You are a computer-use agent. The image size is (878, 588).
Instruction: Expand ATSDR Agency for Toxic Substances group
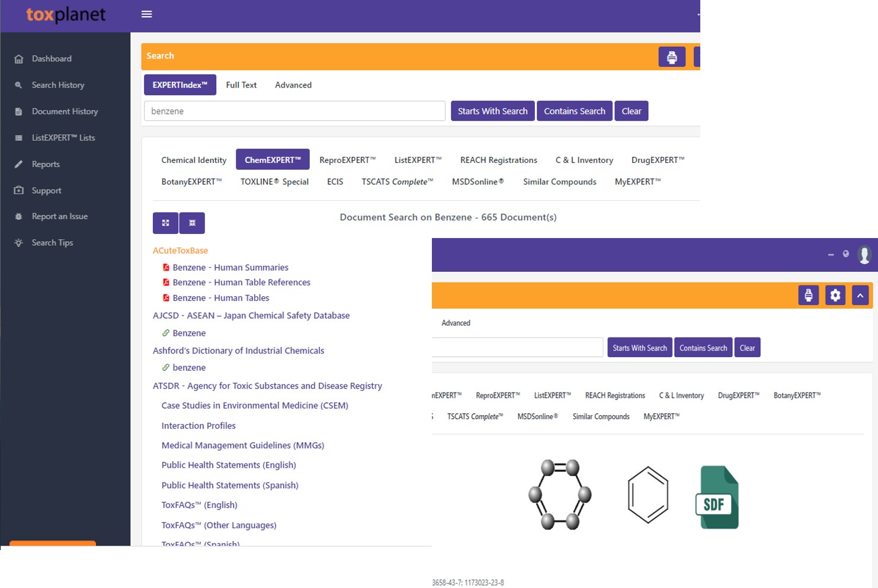[267, 385]
